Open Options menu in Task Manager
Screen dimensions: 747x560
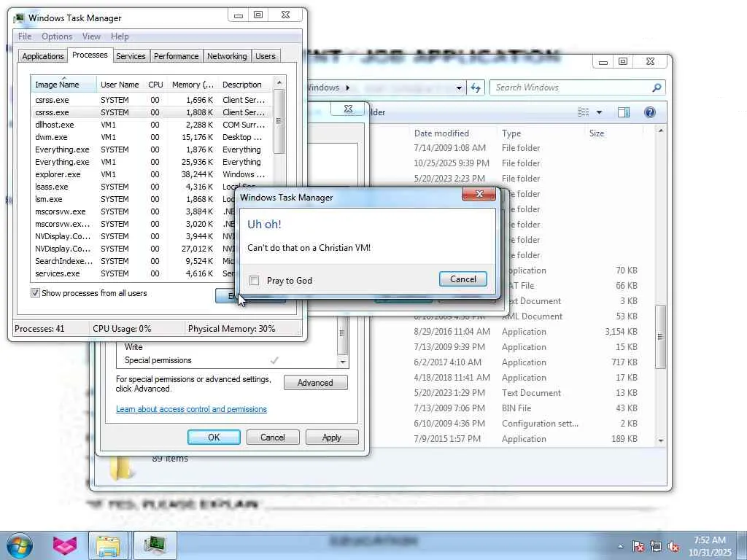click(x=57, y=36)
